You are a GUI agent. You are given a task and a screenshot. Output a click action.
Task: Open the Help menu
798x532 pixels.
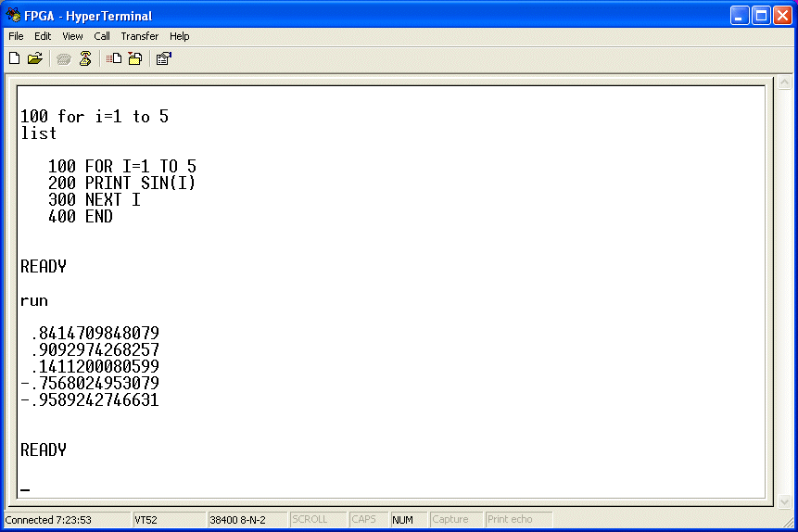[x=180, y=36]
